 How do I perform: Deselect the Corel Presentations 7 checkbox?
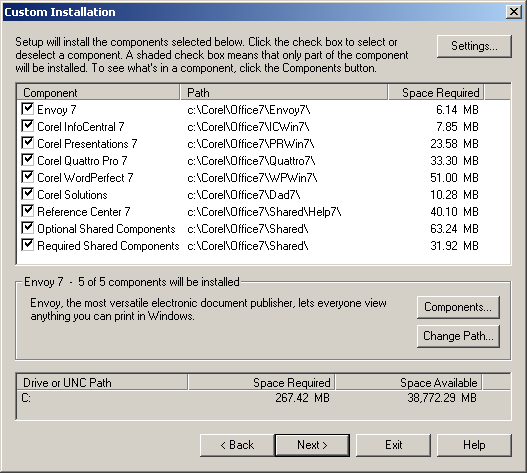(x=27, y=143)
